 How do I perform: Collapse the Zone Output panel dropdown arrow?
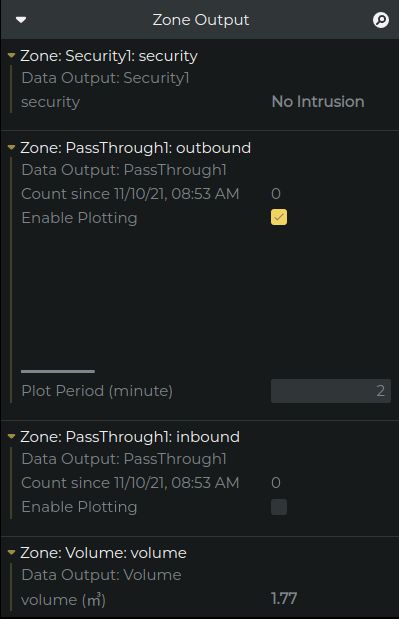point(21,20)
